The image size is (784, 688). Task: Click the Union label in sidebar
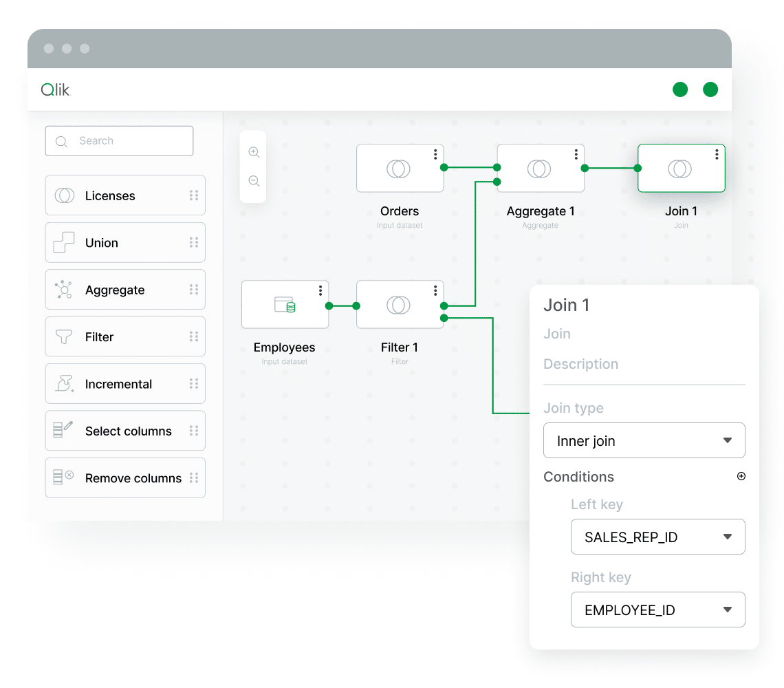[102, 243]
